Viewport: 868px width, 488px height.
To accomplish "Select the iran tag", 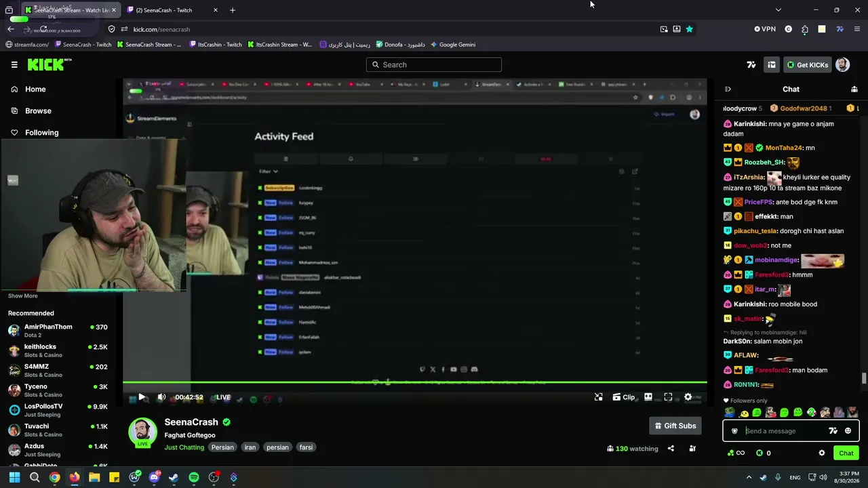I will (250, 447).
